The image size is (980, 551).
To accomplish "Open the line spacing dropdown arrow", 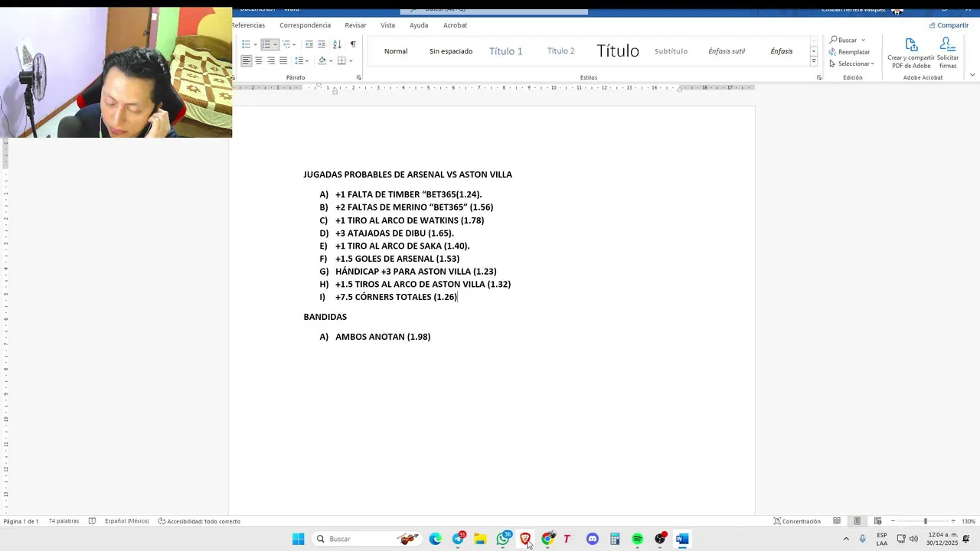I will 308,60.
